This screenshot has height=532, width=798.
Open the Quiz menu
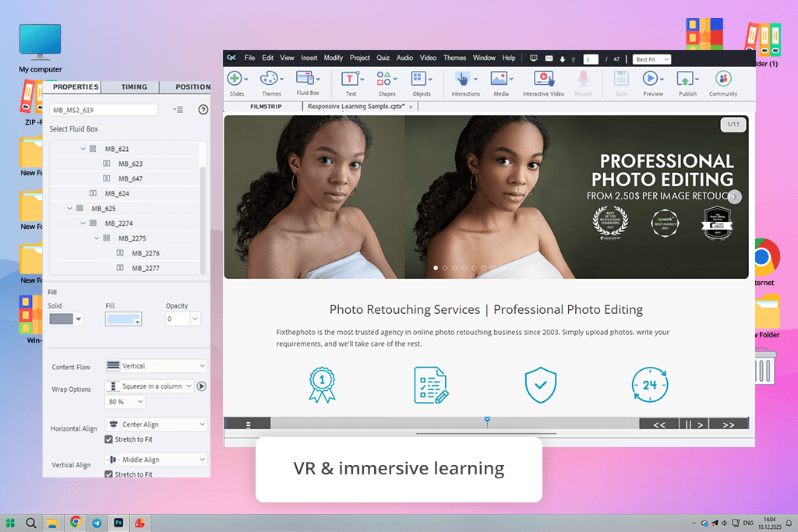pos(383,58)
